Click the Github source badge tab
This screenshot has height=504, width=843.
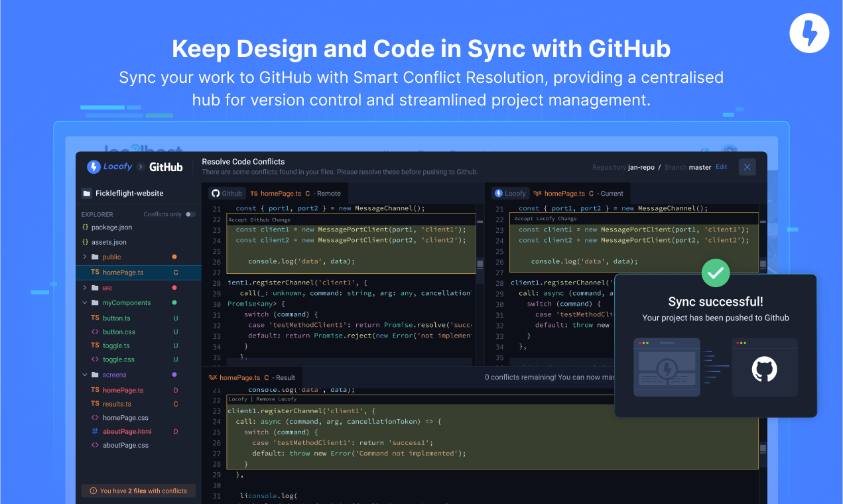(227, 194)
